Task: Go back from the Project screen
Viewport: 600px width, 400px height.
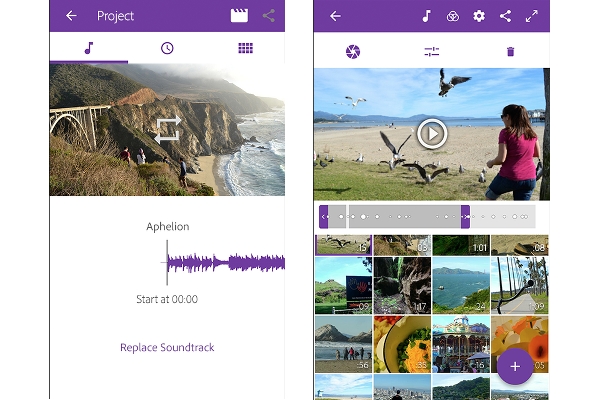Action: coord(71,16)
